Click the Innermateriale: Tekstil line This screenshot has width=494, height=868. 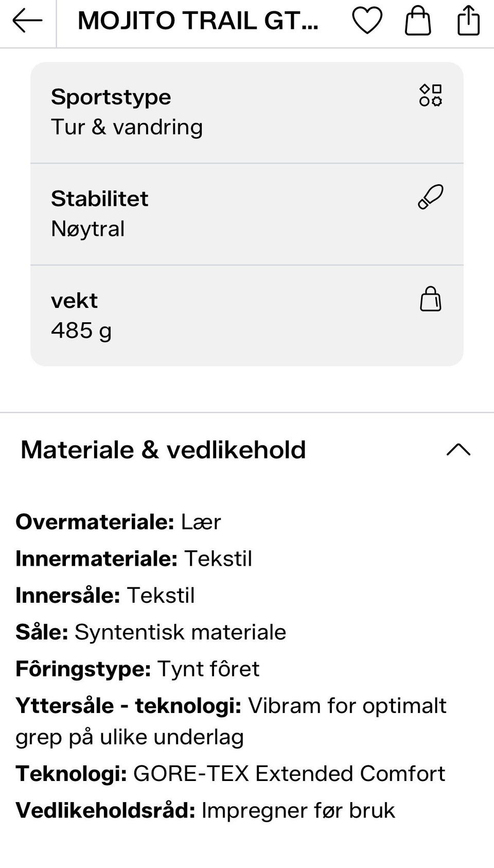point(134,559)
